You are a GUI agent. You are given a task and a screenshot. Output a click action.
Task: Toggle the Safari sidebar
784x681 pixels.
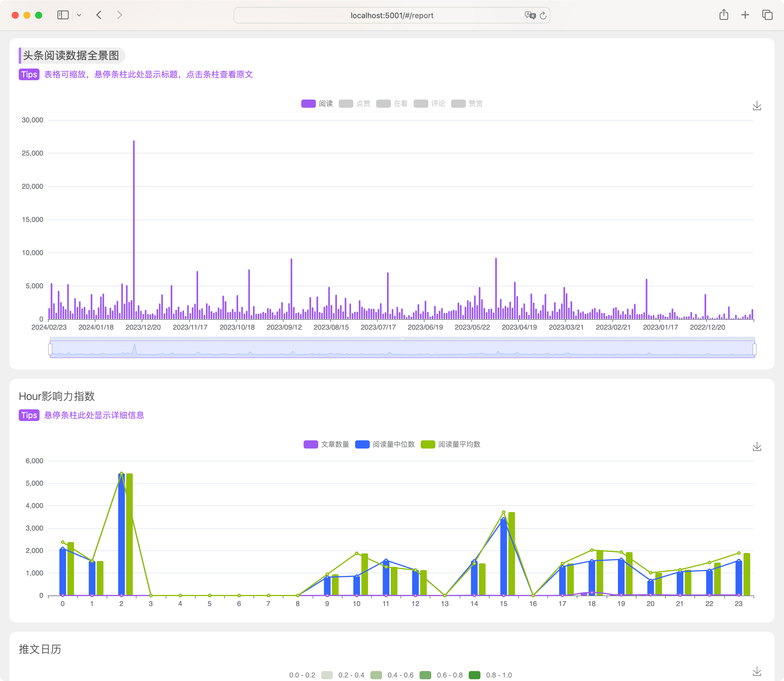(63, 15)
